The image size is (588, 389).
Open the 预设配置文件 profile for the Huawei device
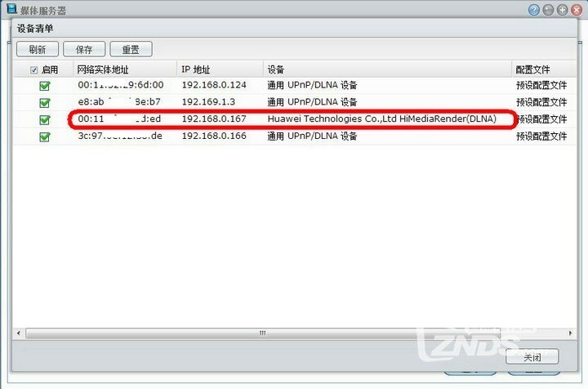pos(541,119)
